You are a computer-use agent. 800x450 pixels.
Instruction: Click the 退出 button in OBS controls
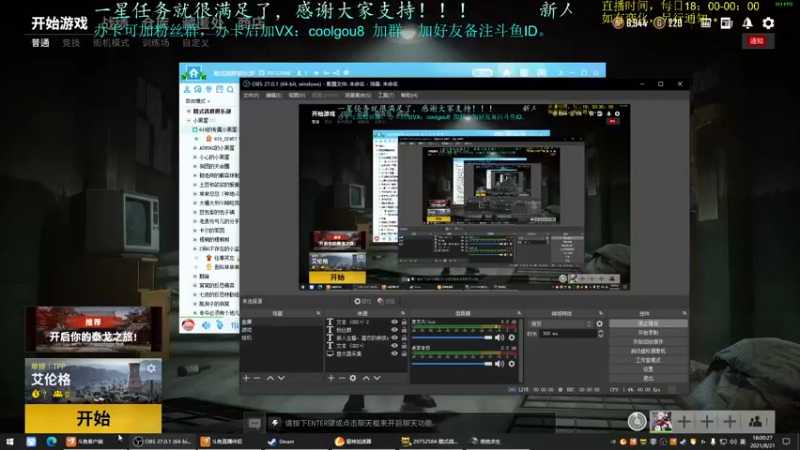[648, 379]
